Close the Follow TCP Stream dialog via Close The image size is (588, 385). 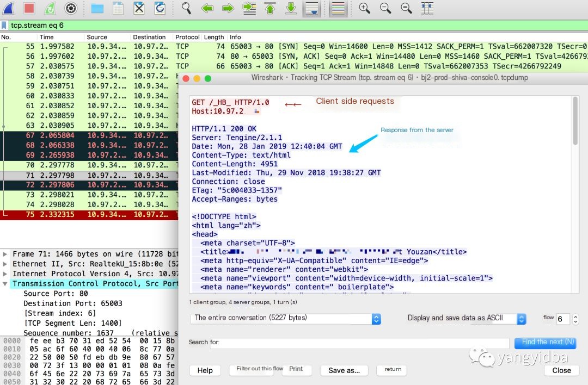click(x=561, y=370)
